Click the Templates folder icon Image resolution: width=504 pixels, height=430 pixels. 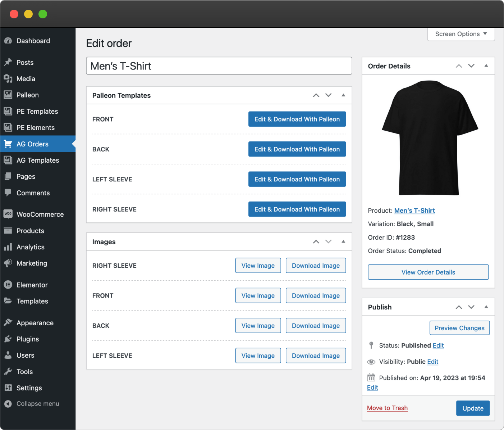click(x=8, y=301)
